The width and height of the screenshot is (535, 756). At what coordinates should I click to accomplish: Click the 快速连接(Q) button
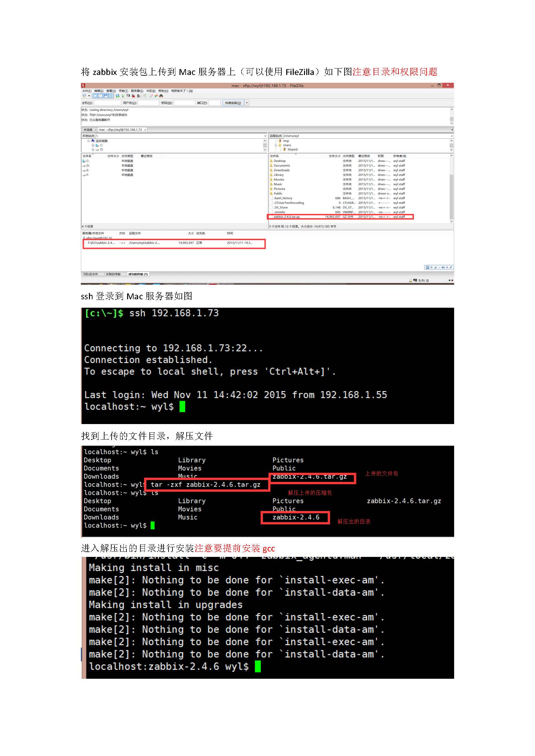pos(233,103)
